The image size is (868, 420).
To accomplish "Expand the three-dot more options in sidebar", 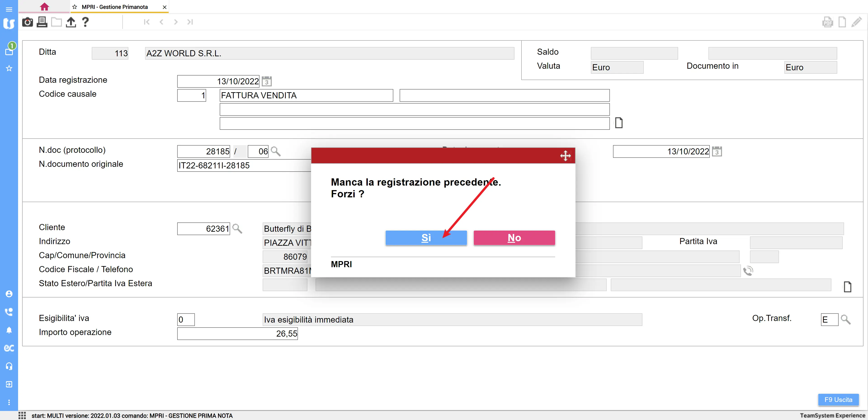I will click(9, 402).
